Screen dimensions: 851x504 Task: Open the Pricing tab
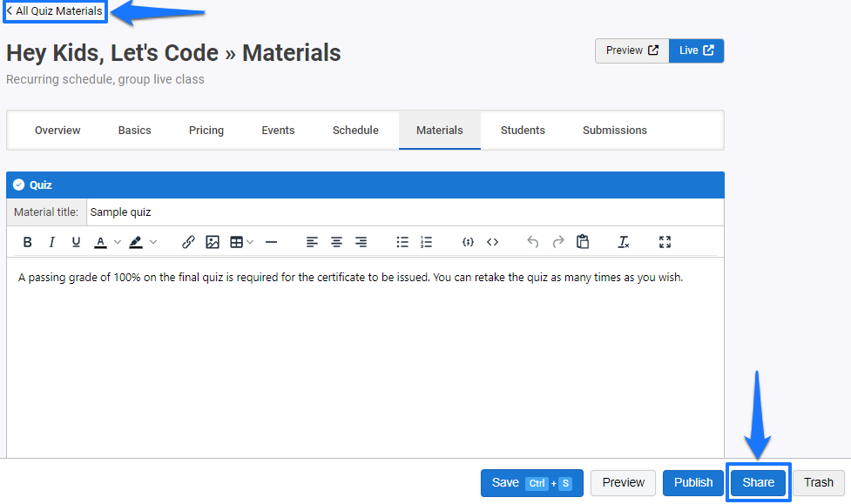206,130
